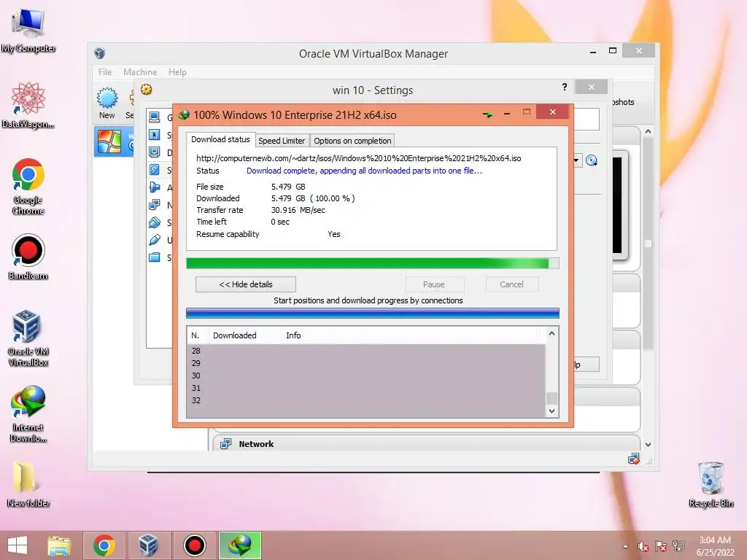Screen dimensions: 747x560
Task: Click the connections list scroll down arrow
Action: coord(551,411)
